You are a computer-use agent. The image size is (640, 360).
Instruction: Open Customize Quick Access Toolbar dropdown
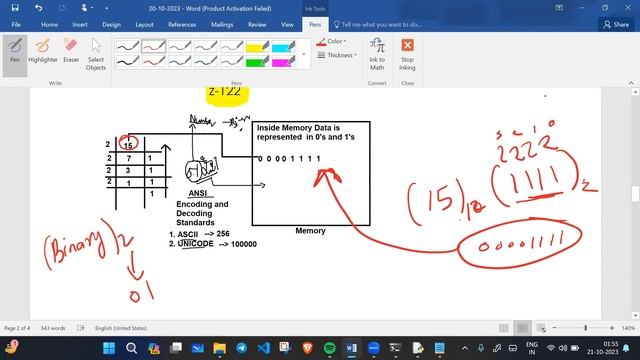point(107,8)
